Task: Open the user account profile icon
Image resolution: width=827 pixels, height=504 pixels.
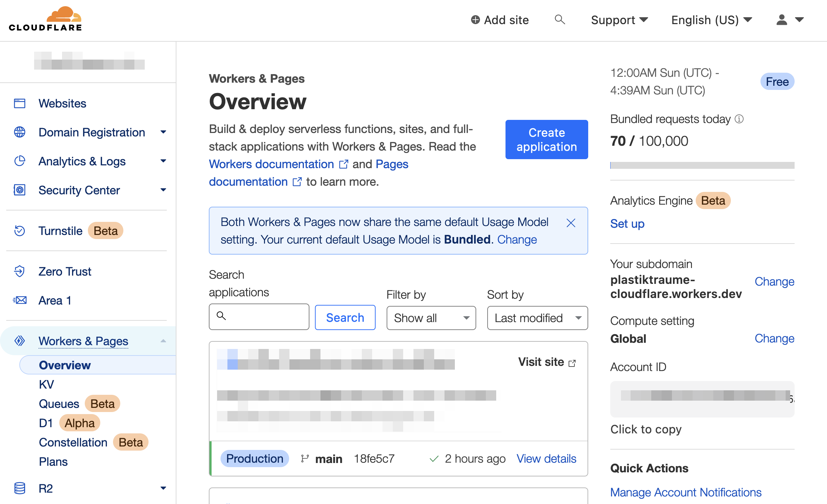Action: coord(782,20)
